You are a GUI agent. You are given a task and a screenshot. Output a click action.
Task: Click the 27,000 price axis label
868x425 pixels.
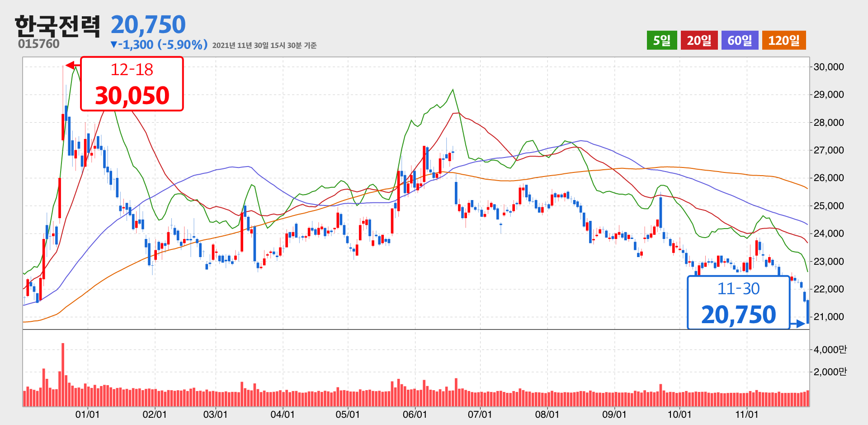829,150
